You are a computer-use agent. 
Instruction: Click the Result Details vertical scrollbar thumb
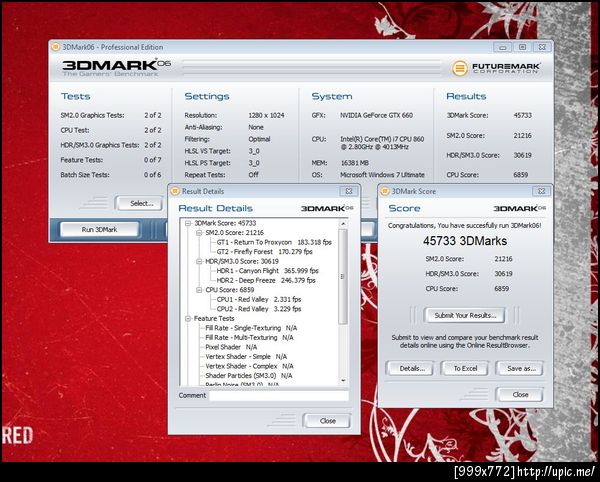click(x=343, y=276)
